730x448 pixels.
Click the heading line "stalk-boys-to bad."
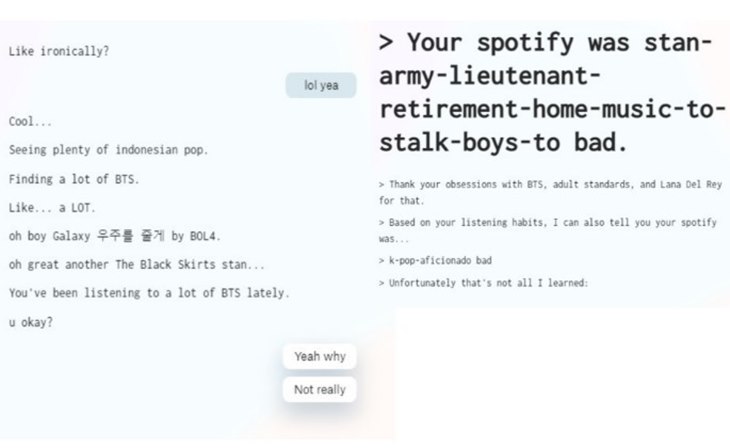point(503,143)
